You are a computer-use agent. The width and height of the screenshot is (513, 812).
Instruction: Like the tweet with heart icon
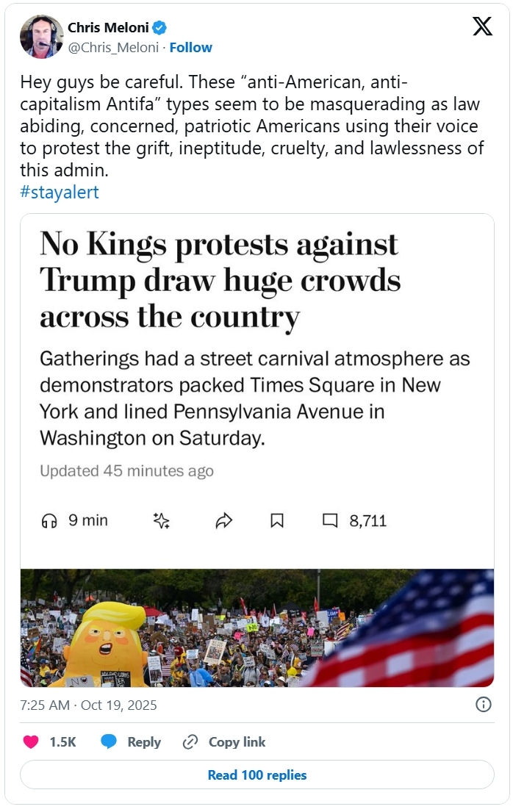click(x=31, y=742)
